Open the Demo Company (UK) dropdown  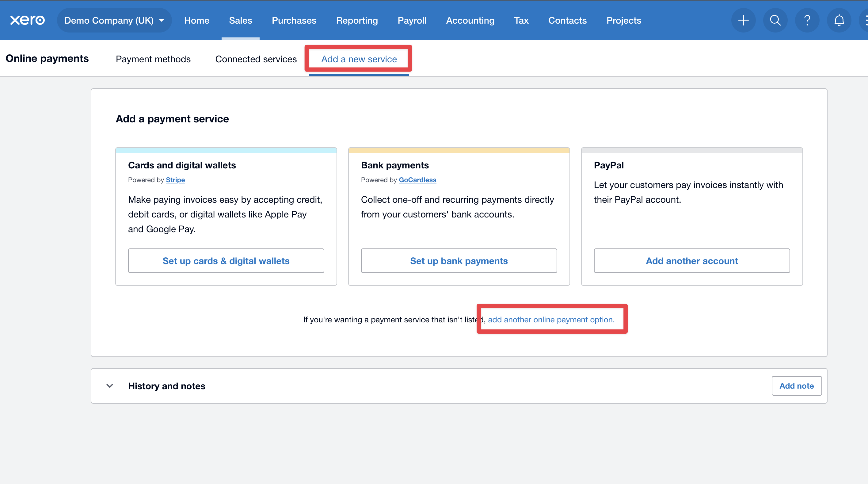[114, 20]
